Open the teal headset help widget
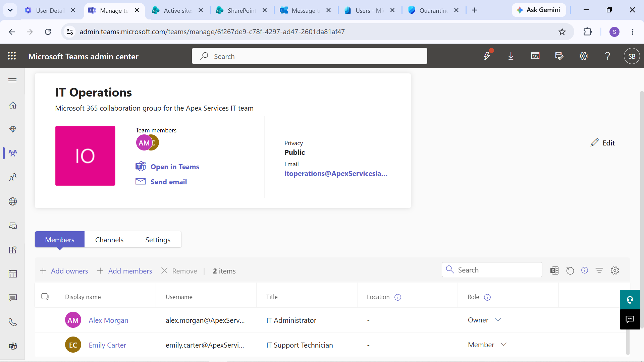This screenshot has width=644, height=362. click(x=630, y=300)
